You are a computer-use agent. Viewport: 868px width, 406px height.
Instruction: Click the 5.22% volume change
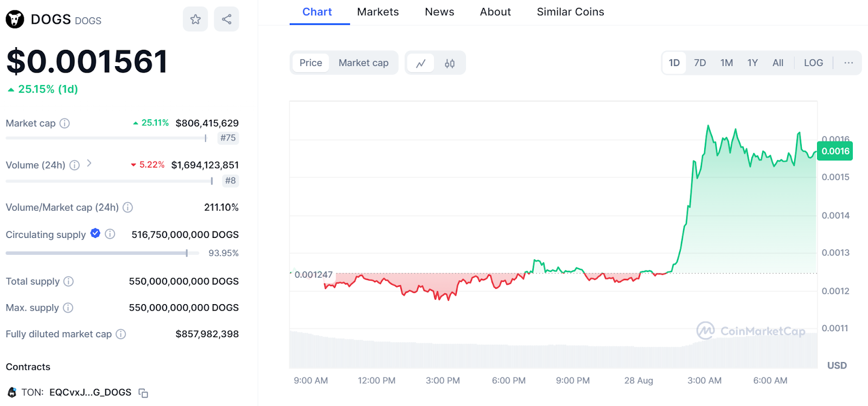tap(148, 165)
